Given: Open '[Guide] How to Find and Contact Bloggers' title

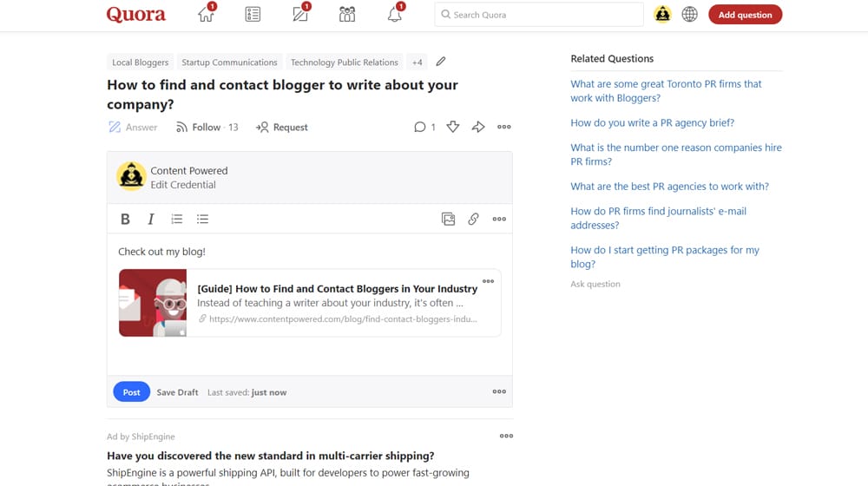Looking at the screenshot, I should [337, 289].
